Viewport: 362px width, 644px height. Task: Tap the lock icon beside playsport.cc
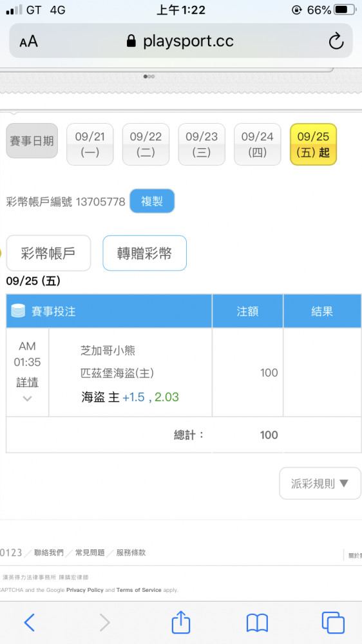click(x=131, y=41)
